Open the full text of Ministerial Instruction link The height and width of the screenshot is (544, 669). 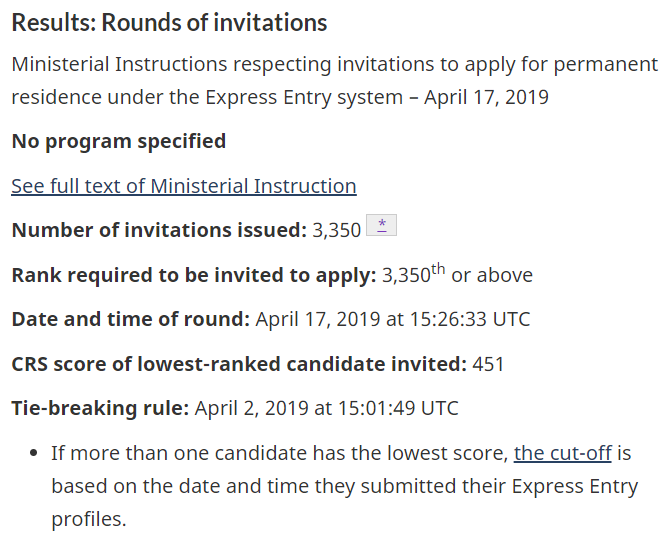pyautogui.click(x=184, y=186)
